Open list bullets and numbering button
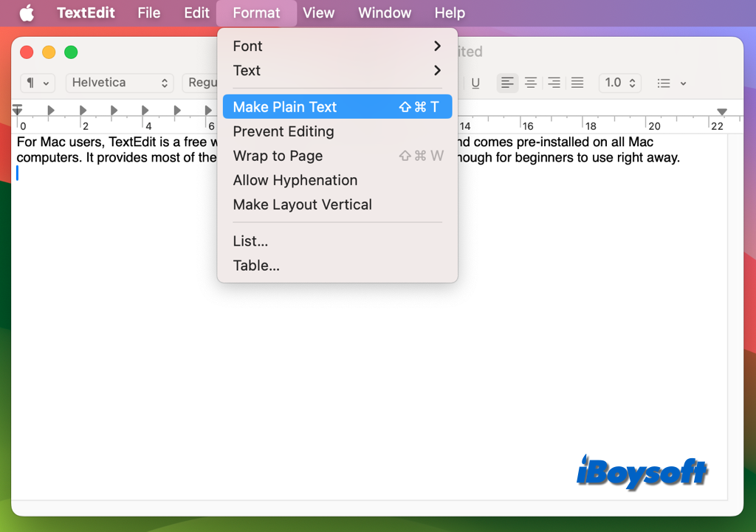 point(671,83)
